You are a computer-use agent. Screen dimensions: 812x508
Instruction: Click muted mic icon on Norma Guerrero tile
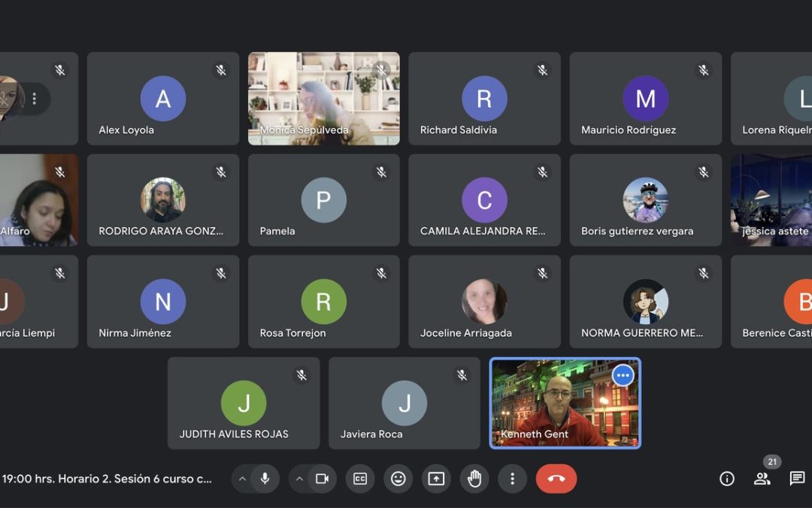pos(703,273)
